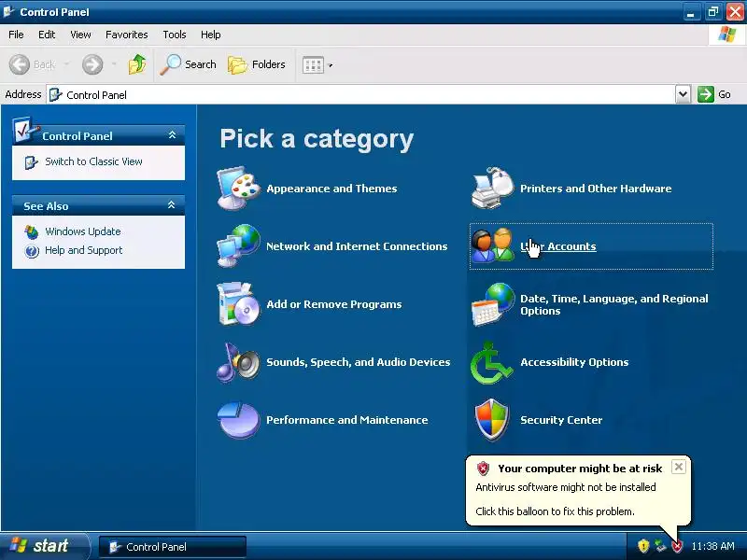Viewport: 747px width, 560px height.
Task: Open the Edit menu
Action: coord(47,35)
